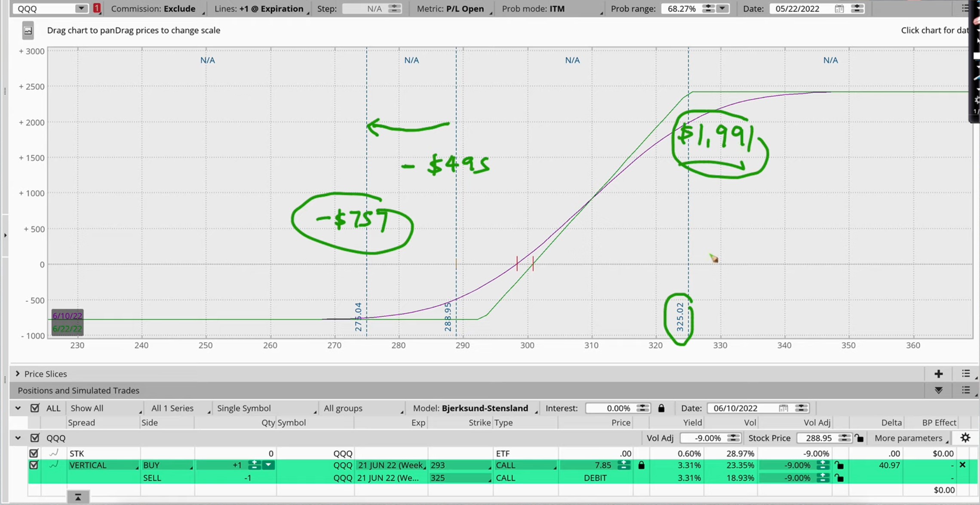The width and height of the screenshot is (980, 505).
Task: Toggle the QQQ group checkbox
Action: click(35, 438)
